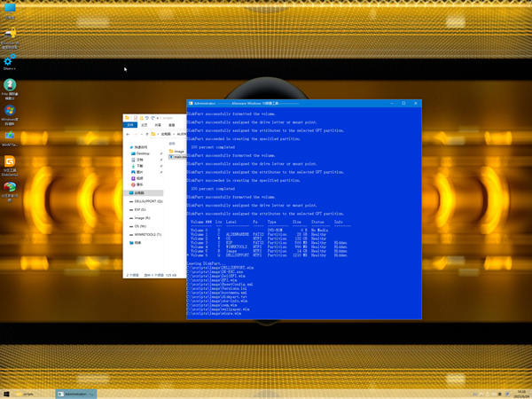Select the Pictures item in the navigation pane
Viewport: 532px width, 399px height.
point(137,172)
